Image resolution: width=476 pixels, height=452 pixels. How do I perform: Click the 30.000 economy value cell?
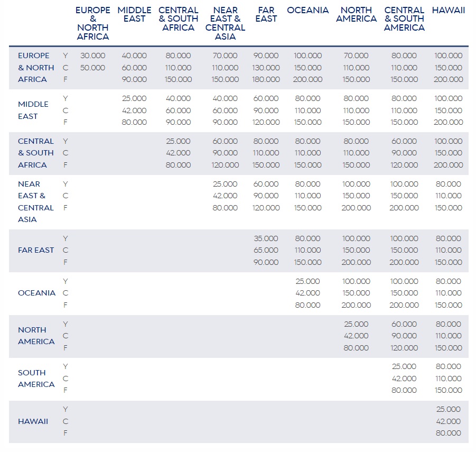click(92, 56)
